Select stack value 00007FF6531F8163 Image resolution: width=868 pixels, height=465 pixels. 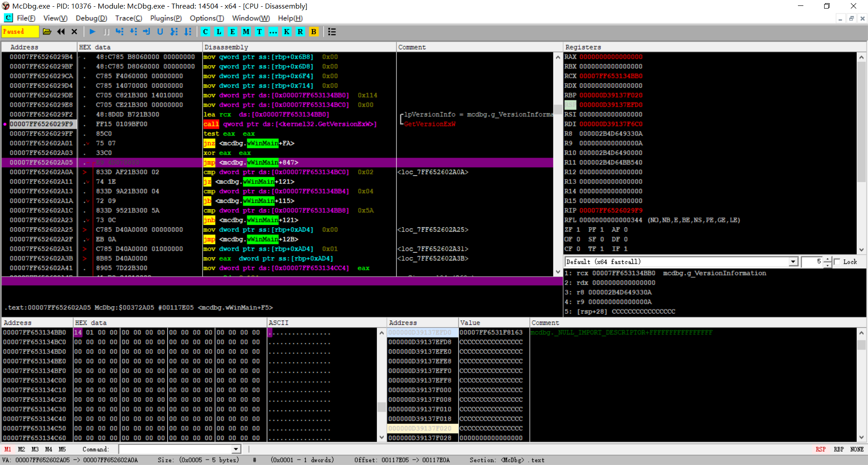tap(491, 333)
